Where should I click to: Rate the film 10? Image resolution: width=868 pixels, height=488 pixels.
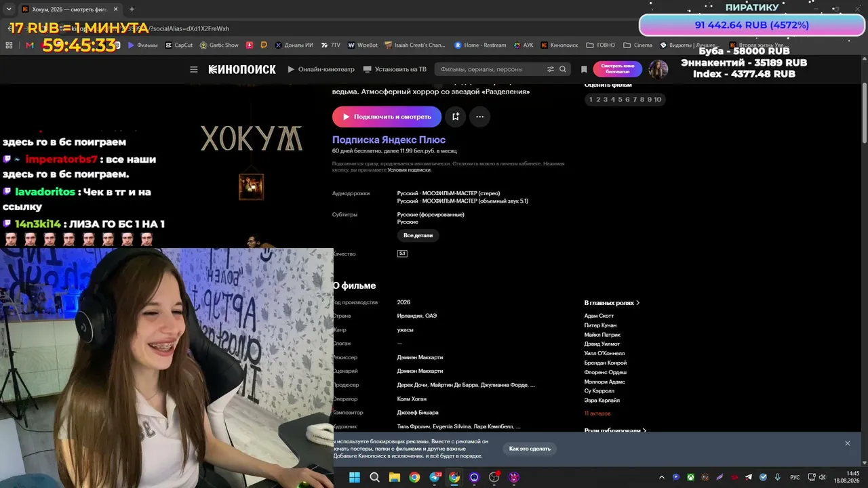click(658, 100)
